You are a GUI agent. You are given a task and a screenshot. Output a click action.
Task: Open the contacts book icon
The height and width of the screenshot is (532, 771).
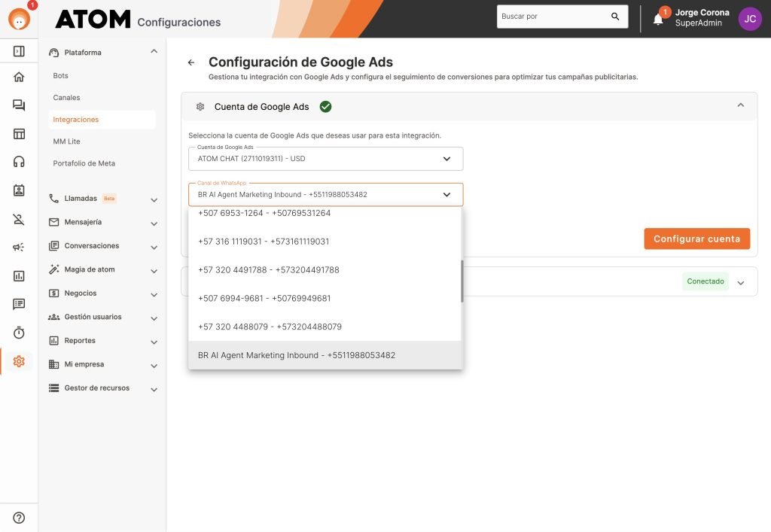point(19,190)
